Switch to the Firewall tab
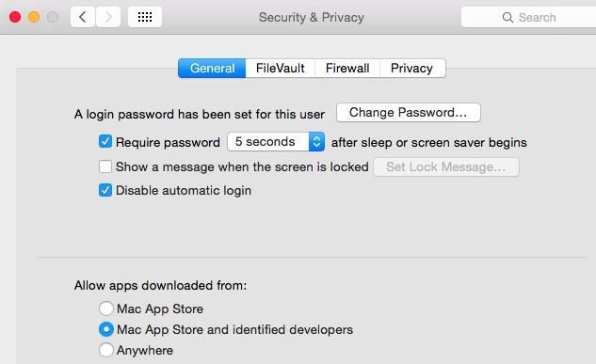Screen dimensions: 596x364 pos(347,69)
